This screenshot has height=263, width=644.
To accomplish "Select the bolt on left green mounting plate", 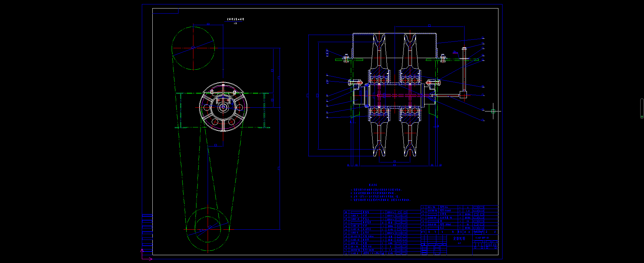I will click(x=346, y=58).
